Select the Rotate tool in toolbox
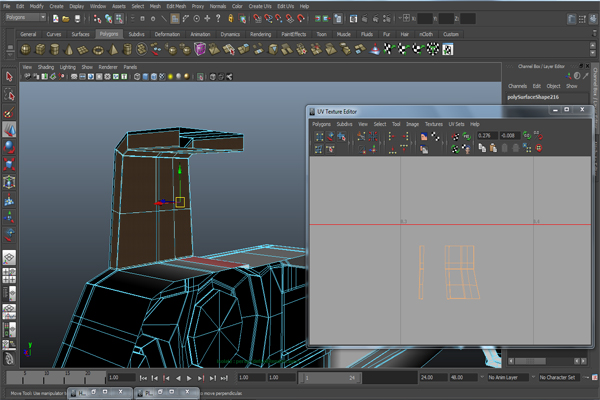This screenshot has height=400, width=600. [9, 147]
